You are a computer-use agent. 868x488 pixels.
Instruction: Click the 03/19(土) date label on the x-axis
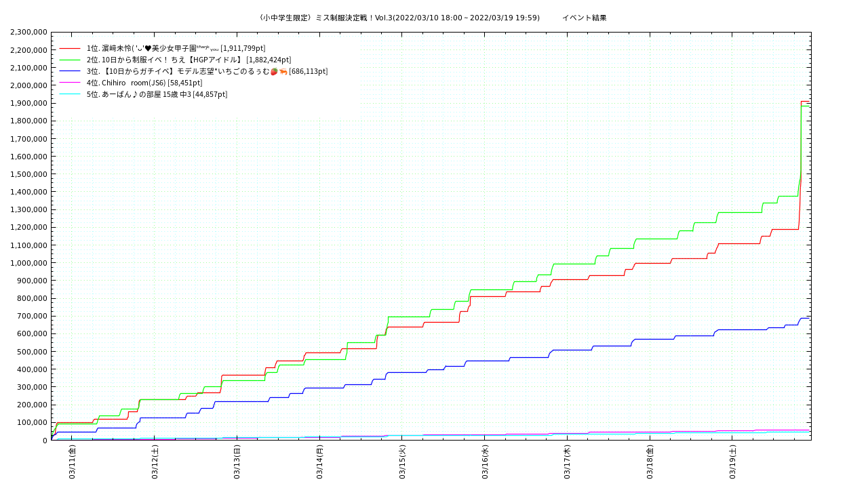click(x=732, y=462)
